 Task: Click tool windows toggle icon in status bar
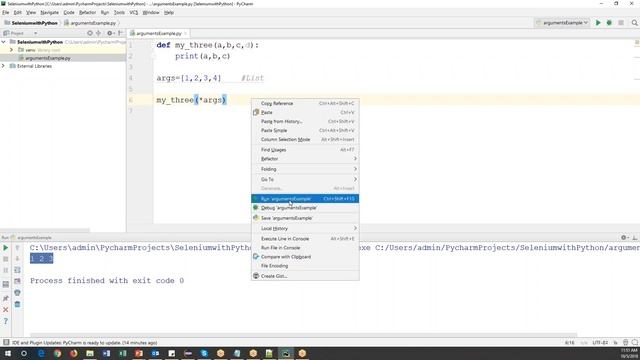(x=6, y=342)
